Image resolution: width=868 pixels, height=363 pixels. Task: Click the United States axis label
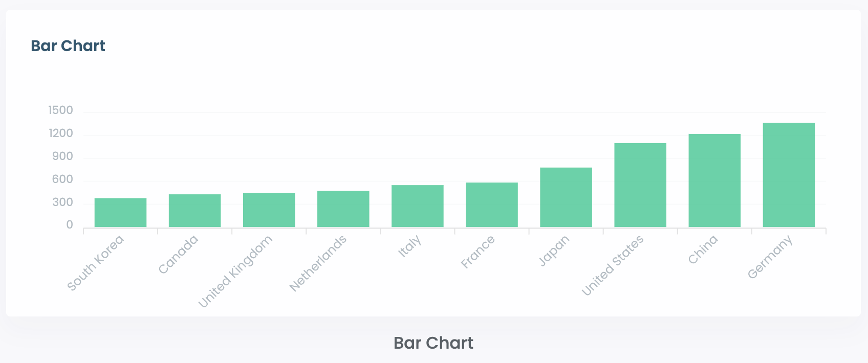coord(613,266)
